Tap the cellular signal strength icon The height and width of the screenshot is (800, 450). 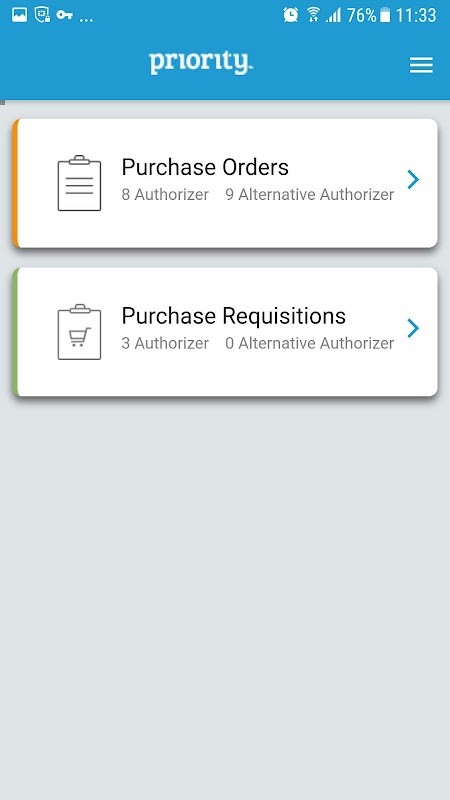(334, 15)
